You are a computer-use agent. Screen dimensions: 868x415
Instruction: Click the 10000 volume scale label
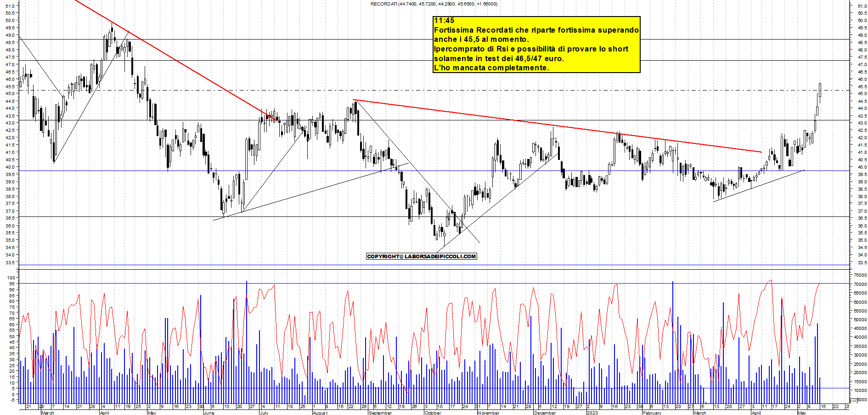(860, 390)
